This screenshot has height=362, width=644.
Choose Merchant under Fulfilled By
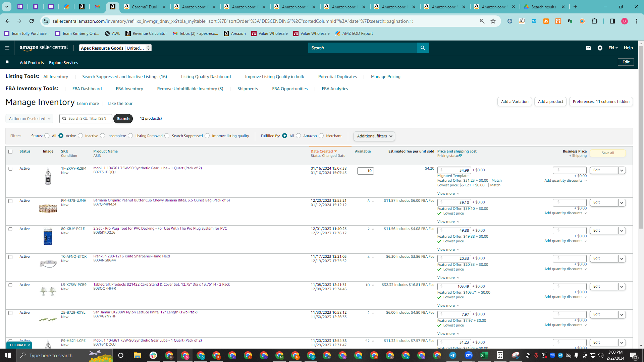(x=321, y=136)
